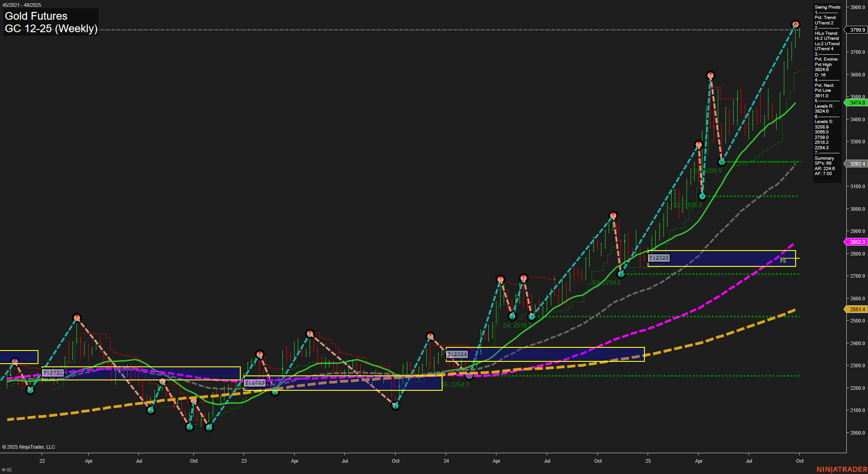Select the red pivot marker at the all-time high

[x=795, y=23]
